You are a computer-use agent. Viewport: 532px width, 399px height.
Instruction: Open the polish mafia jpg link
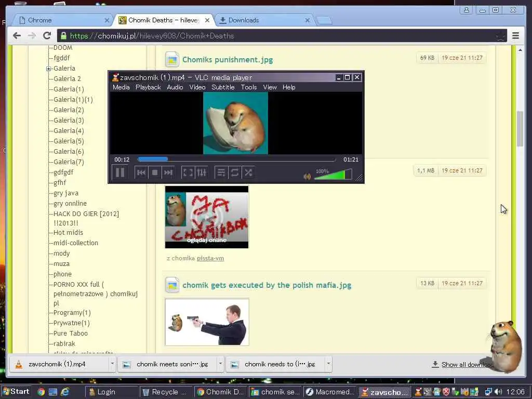point(267,285)
